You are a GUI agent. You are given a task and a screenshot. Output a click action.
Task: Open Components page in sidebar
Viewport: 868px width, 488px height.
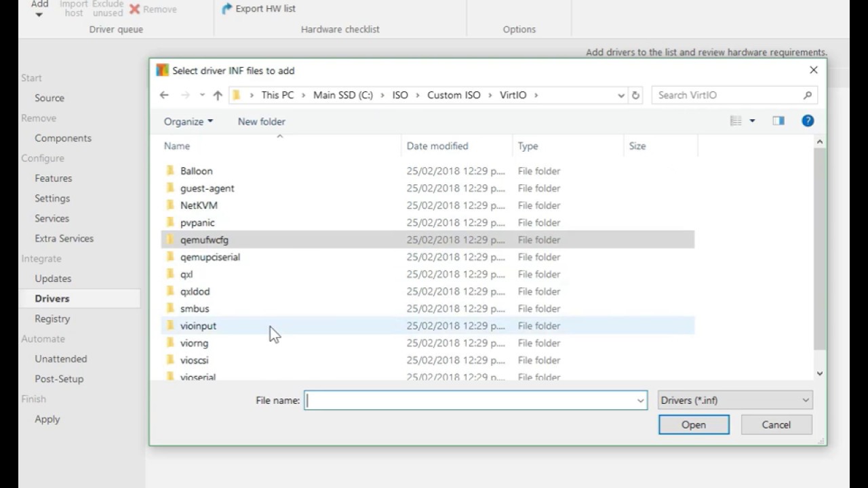(x=63, y=138)
